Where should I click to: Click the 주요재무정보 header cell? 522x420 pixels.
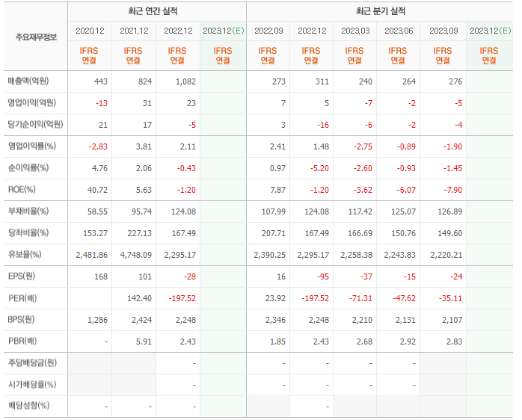tap(36, 37)
